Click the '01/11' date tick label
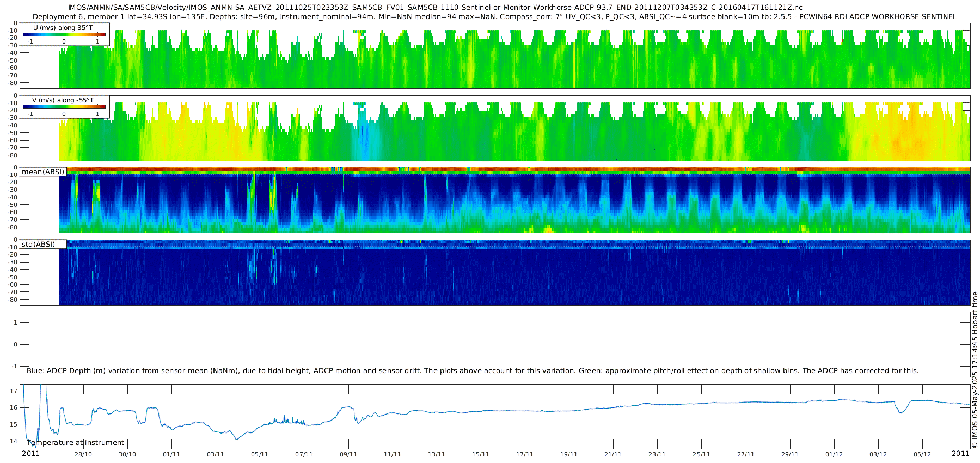The width and height of the screenshot is (980, 463). [171, 454]
